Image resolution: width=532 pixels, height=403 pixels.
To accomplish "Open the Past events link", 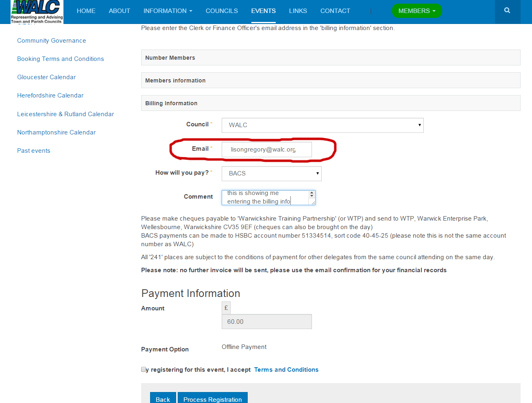I will (x=34, y=151).
